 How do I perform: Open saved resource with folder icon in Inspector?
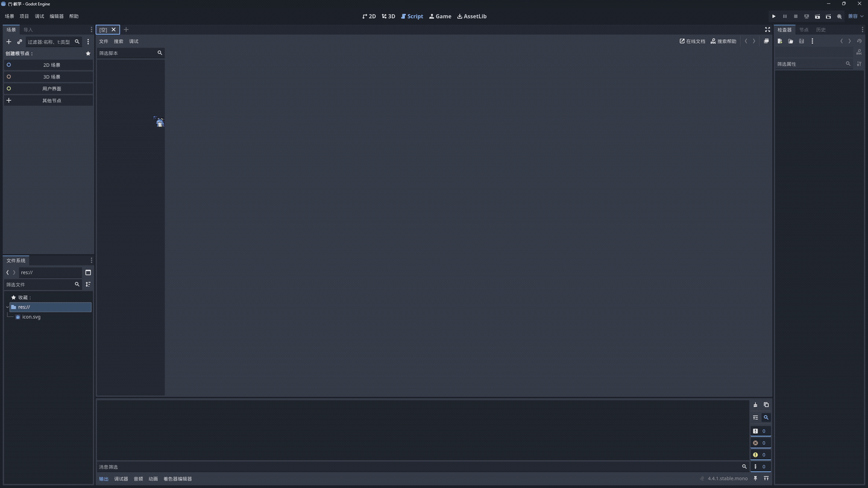coord(790,41)
